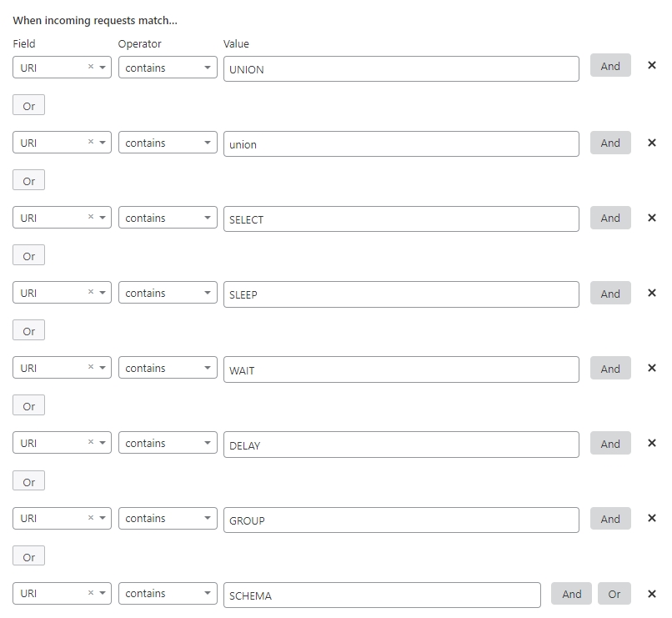Expand the operator dropdown in WAIT row
The image size is (672, 618).
[x=168, y=368]
